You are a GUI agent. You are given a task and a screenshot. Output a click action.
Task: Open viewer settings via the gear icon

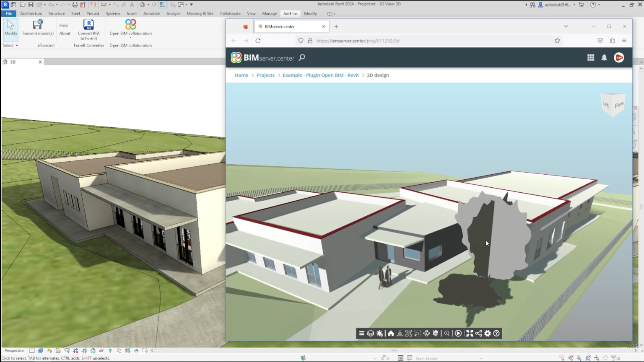click(487, 333)
